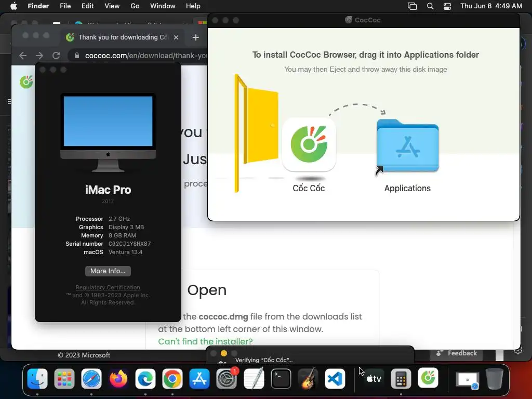Open the minimized window thumbnail in Dock

[467, 380]
